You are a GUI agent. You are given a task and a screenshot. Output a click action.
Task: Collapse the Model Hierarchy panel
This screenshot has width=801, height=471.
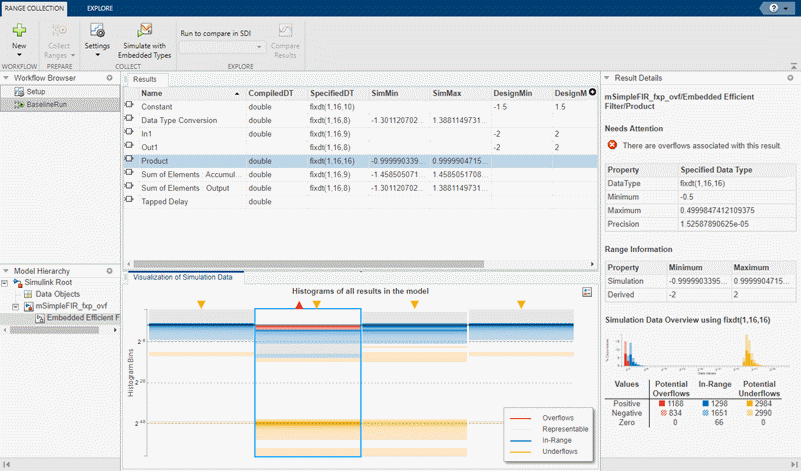click(6, 270)
